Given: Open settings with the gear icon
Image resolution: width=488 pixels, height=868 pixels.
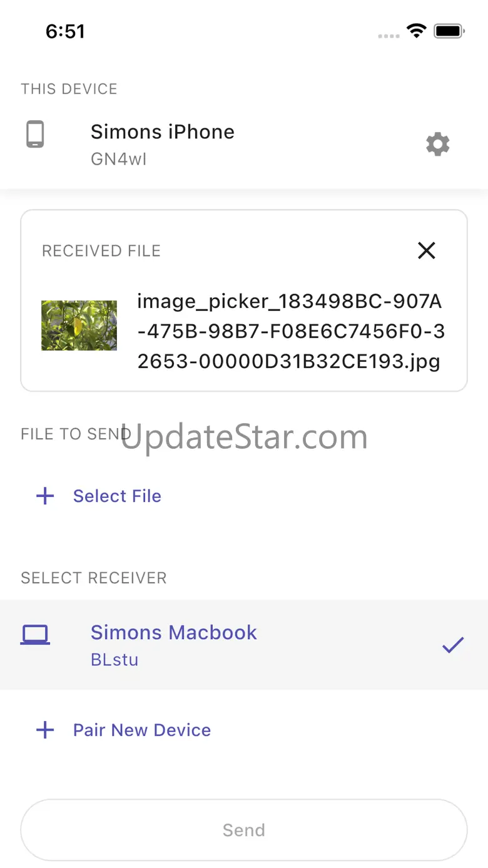Looking at the screenshot, I should tap(438, 145).
